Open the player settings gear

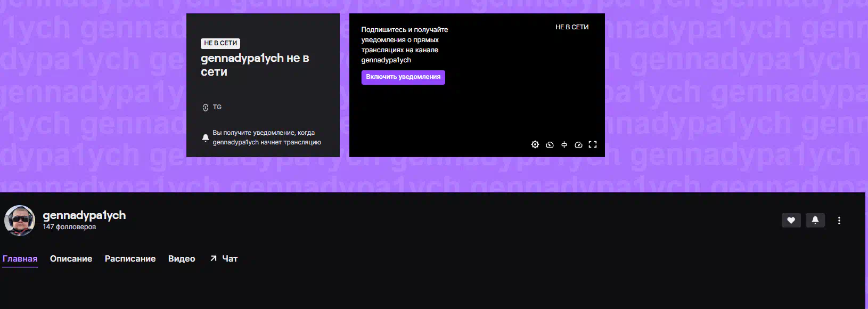(535, 144)
